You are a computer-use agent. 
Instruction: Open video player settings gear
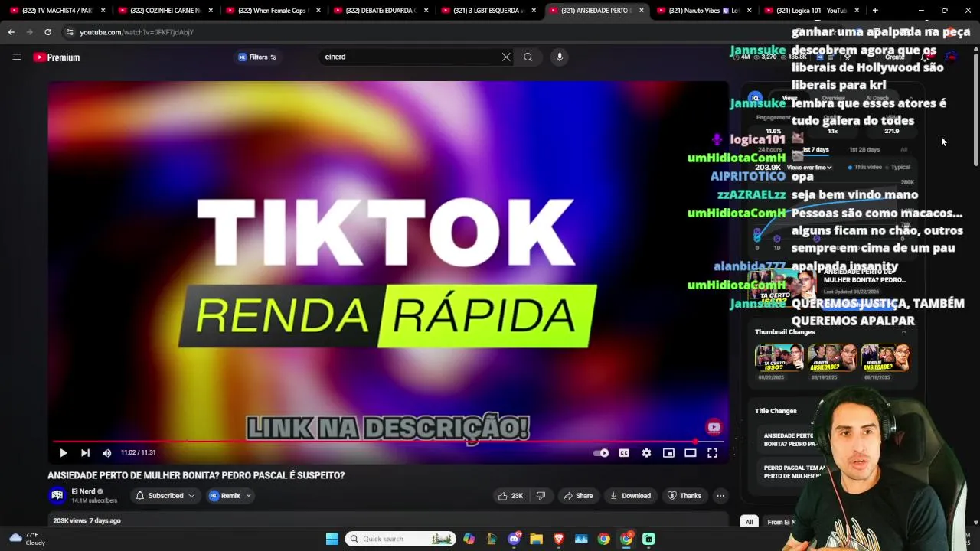(646, 453)
